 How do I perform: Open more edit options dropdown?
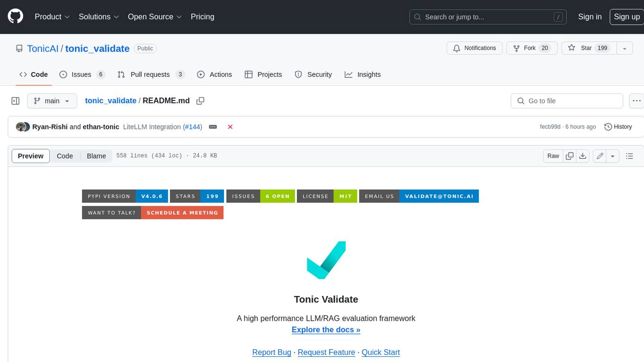[613, 156]
